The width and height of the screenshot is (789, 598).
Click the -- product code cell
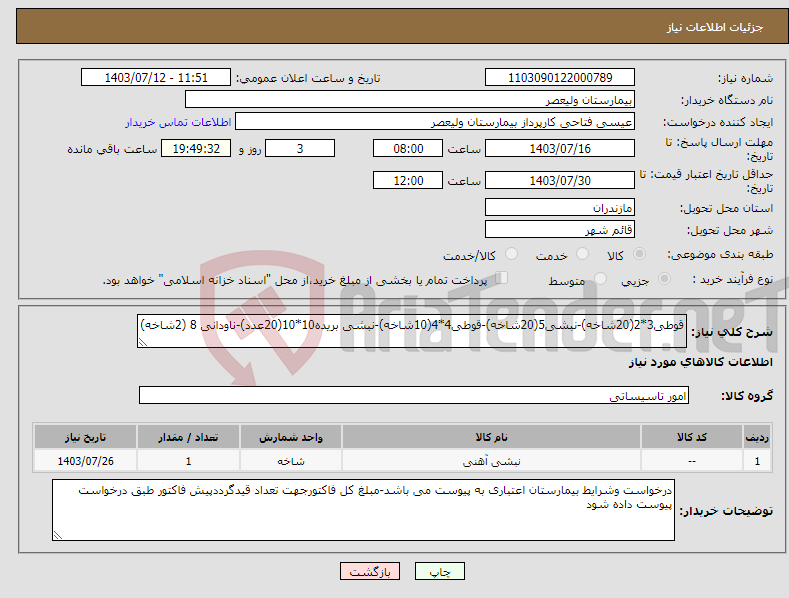[x=692, y=461]
